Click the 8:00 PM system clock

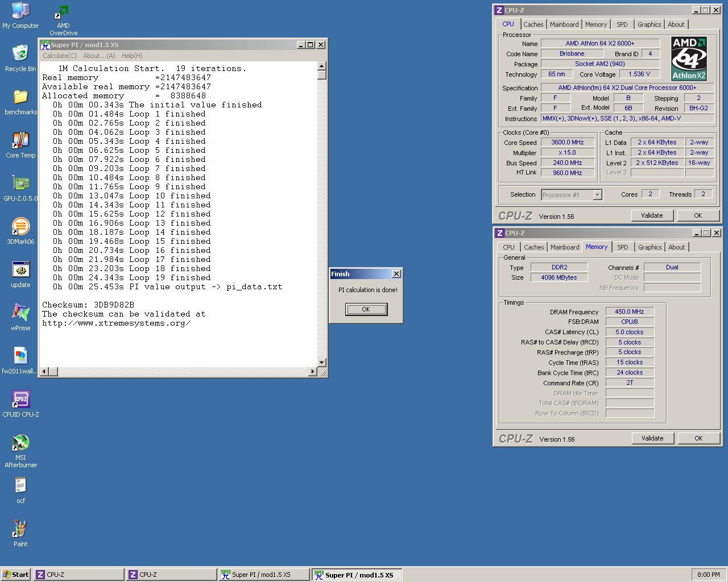coord(708,575)
